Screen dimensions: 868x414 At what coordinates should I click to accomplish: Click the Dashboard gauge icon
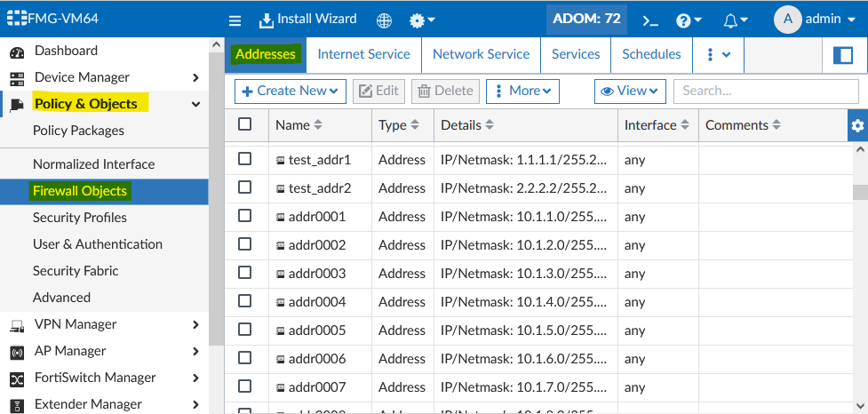17,52
